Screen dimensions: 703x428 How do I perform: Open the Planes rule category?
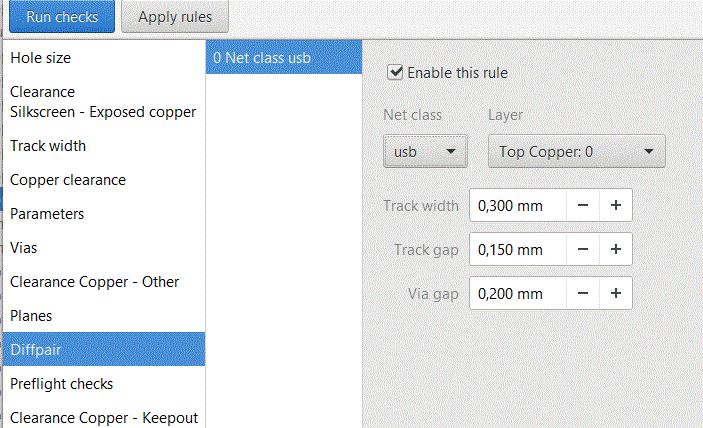point(31,316)
